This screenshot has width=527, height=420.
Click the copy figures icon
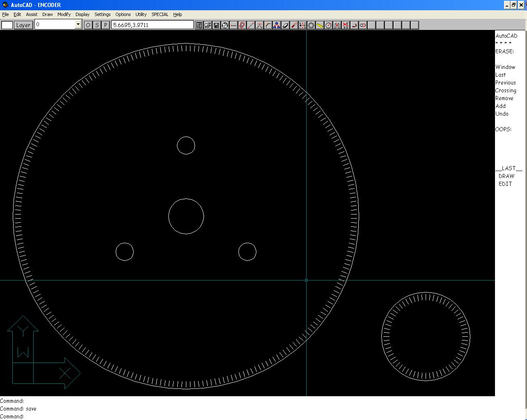point(277,25)
